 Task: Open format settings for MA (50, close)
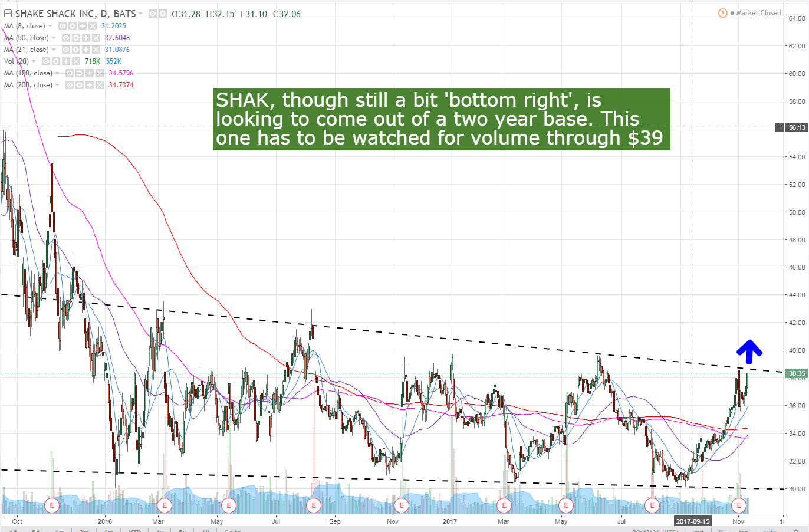pos(75,38)
